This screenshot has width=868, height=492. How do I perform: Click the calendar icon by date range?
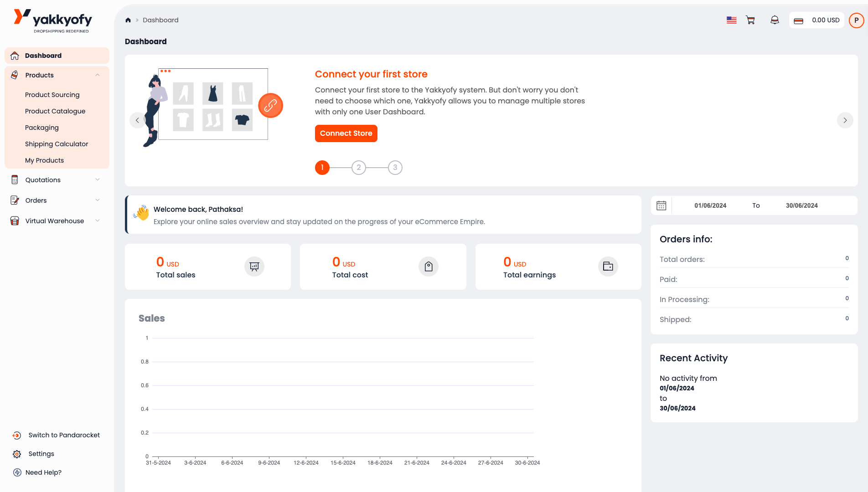(x=661, y=205)
